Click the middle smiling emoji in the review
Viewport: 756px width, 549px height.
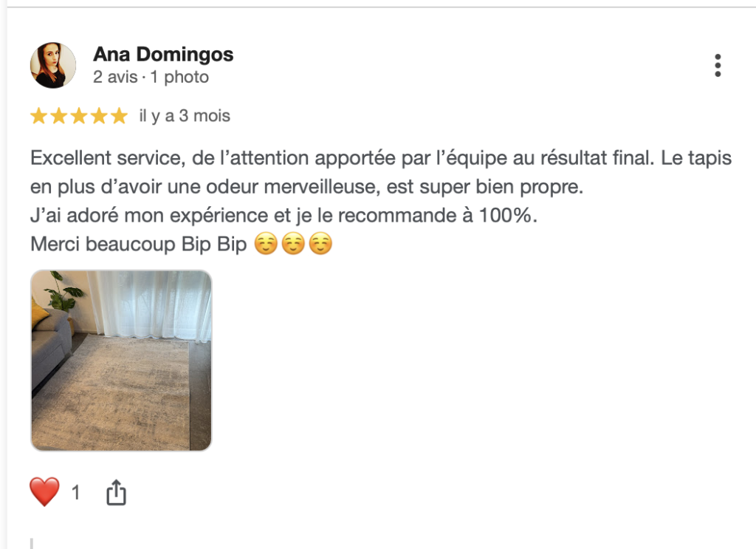[293, 245]
